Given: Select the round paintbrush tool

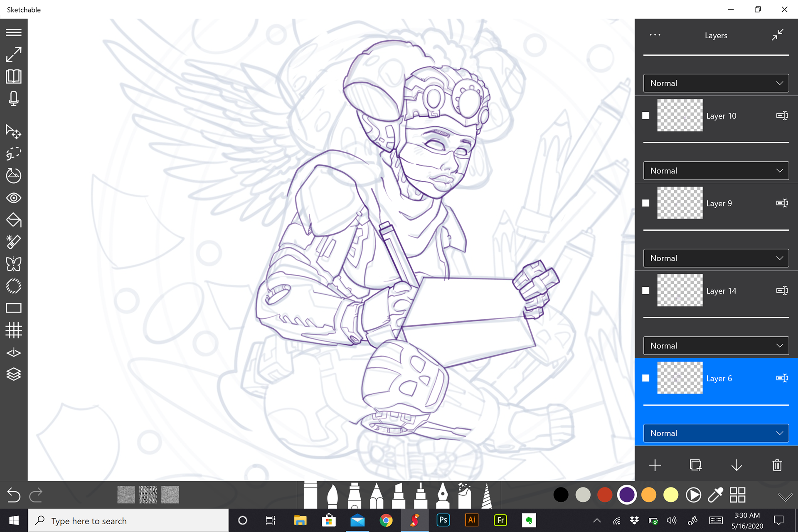Looking at the screenshot, I should pyautogui.click(x=332, y=495).
